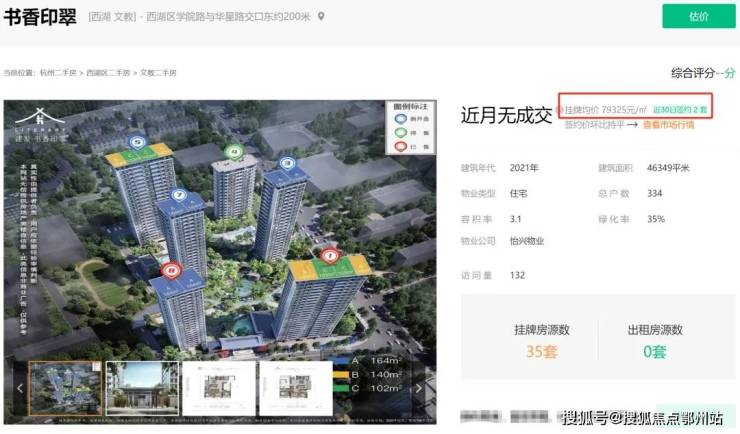Click the blue legend icon in 图例标注
The width and height of the screenshot is (740, 434).
click(x=401, y=119)
